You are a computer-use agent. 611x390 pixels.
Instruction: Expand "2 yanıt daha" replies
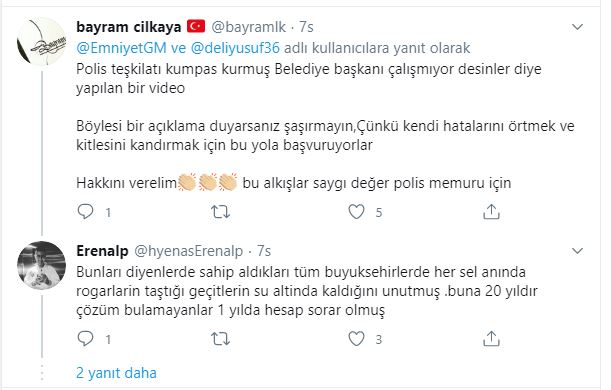[116, 373]
